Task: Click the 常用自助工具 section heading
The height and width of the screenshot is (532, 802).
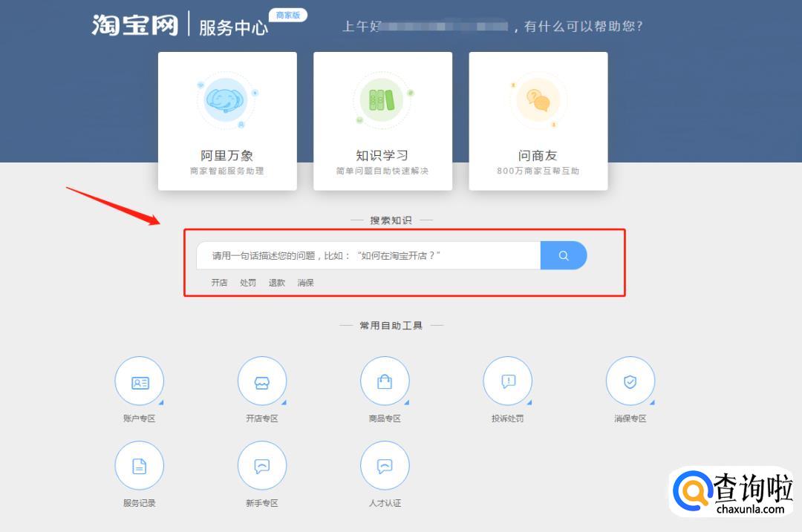Action: point(391,326)
